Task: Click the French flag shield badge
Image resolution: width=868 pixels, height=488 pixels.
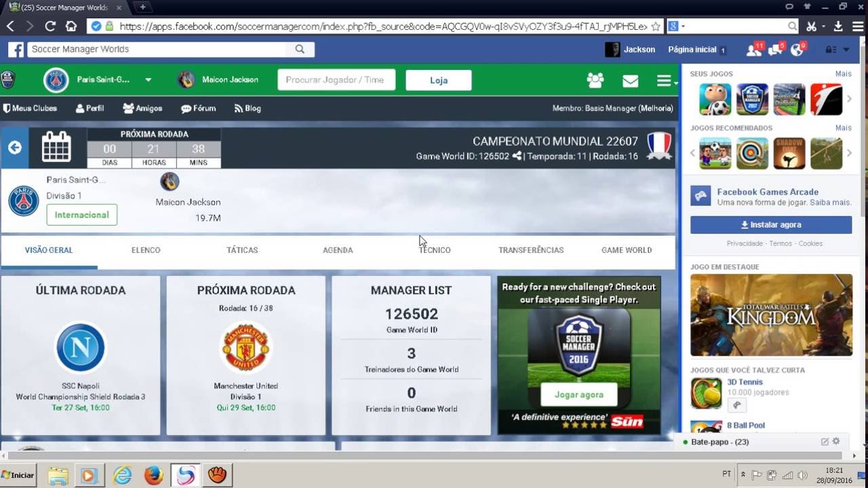Action: point(658,146)
